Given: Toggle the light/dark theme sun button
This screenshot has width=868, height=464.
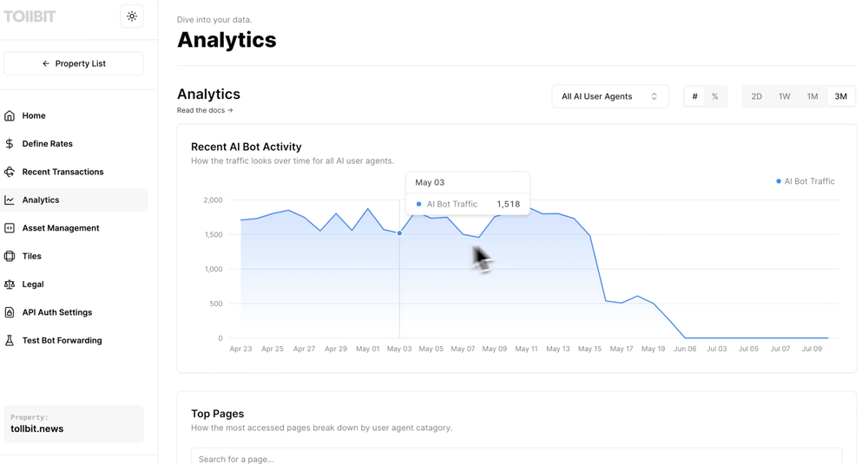Looking at the screenshot, I should tap(132, 16).
